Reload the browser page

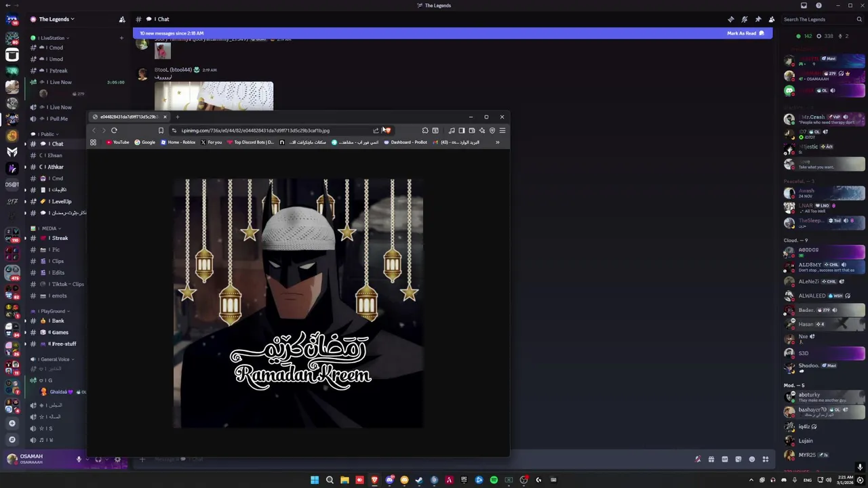tap(114, 130)
